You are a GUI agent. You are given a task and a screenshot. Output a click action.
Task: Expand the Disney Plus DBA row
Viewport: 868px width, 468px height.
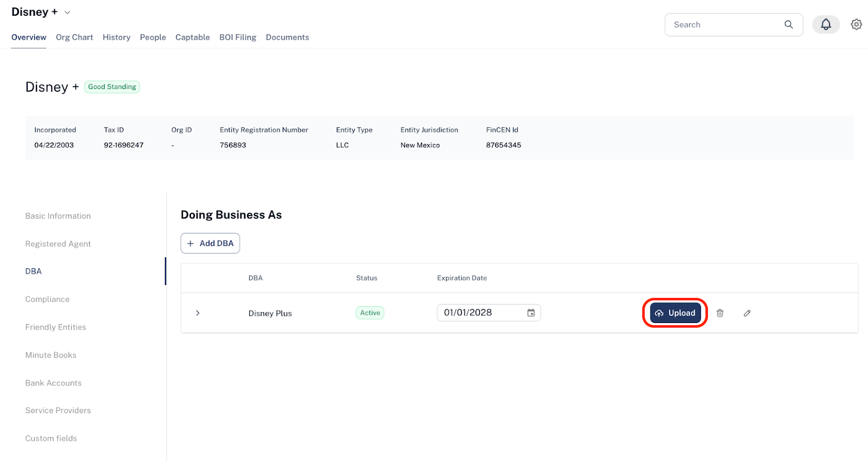point(198,313)
